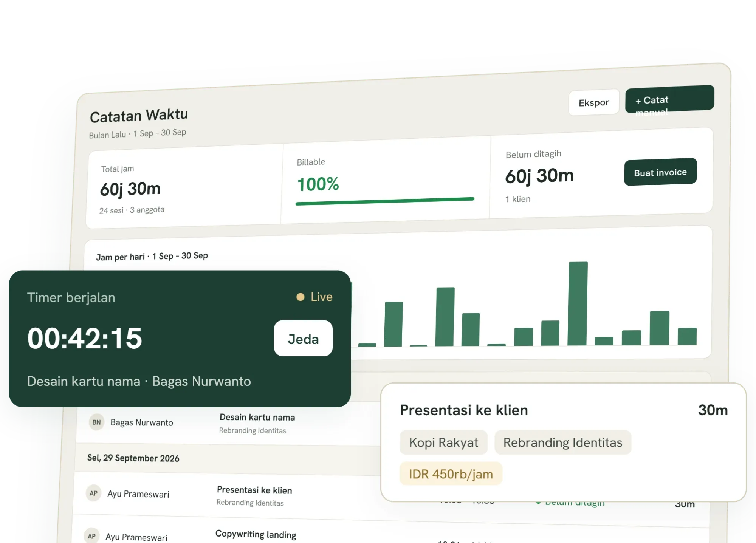Open the Catat manual entry button
756x543 pixels.
[669, 99]
